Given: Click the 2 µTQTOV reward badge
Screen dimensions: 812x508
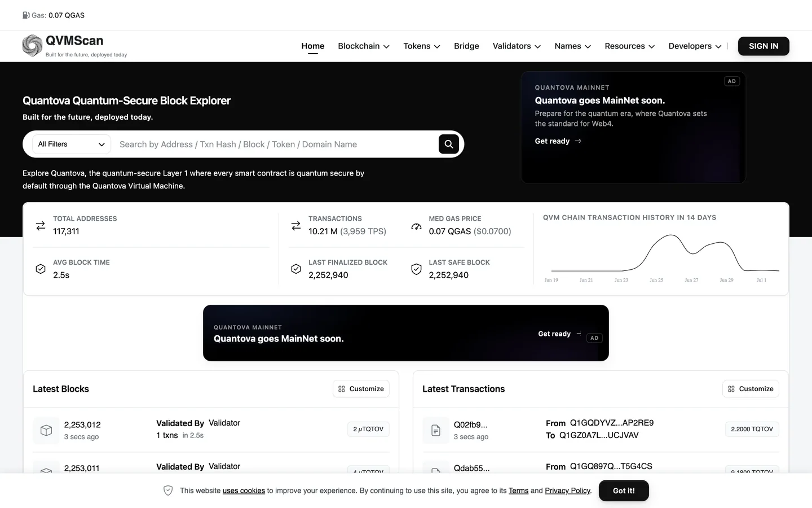Looking at the screenshot, I should click(x=368, y=429).
